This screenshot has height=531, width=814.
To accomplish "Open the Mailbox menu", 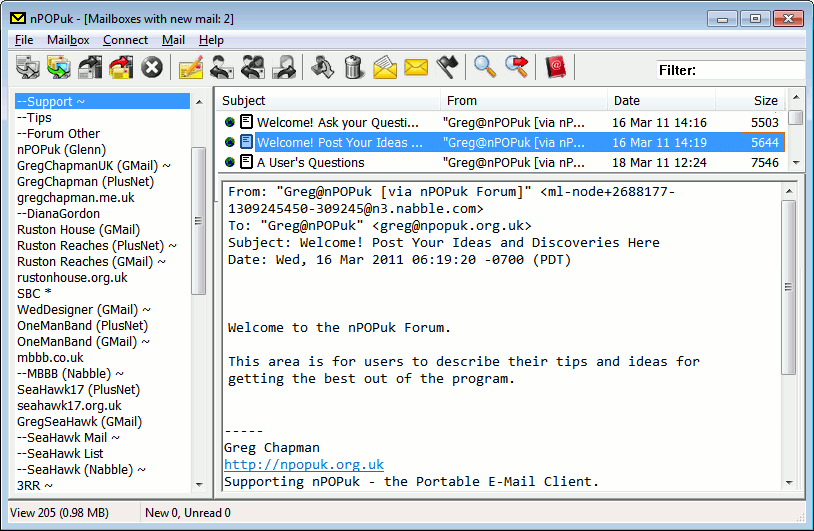I will pyautogui.click(x=68, y=40).
